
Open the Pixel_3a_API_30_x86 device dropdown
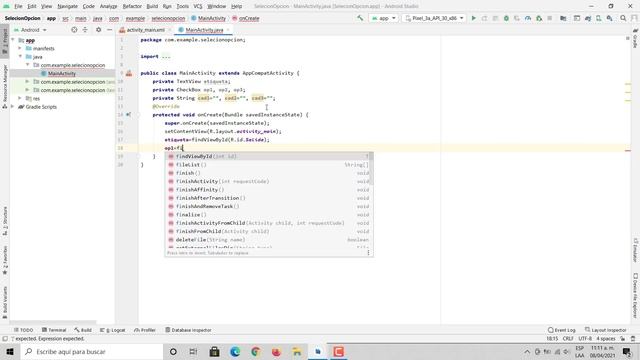pyautogui.click(x=434, y=18)
